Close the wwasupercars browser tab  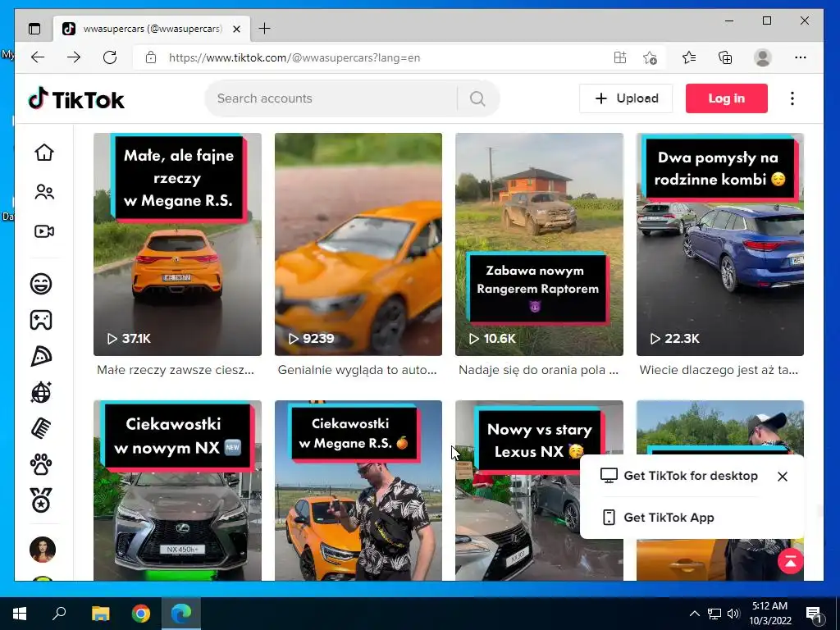pos(236,29)
